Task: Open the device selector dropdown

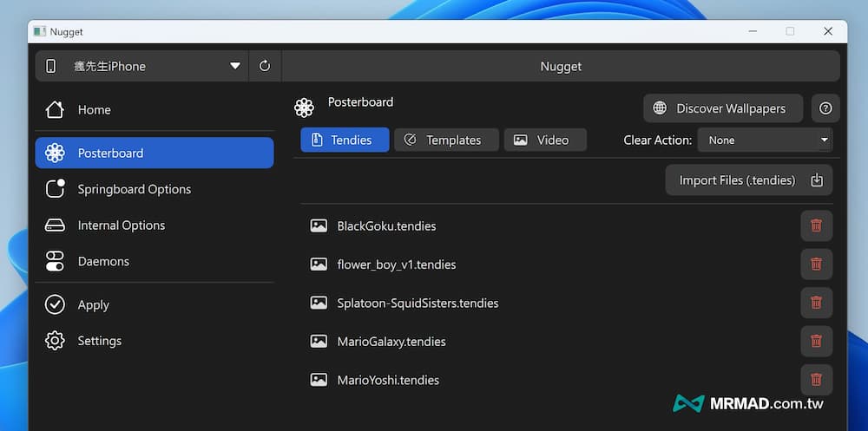Action: click(142, 67)
